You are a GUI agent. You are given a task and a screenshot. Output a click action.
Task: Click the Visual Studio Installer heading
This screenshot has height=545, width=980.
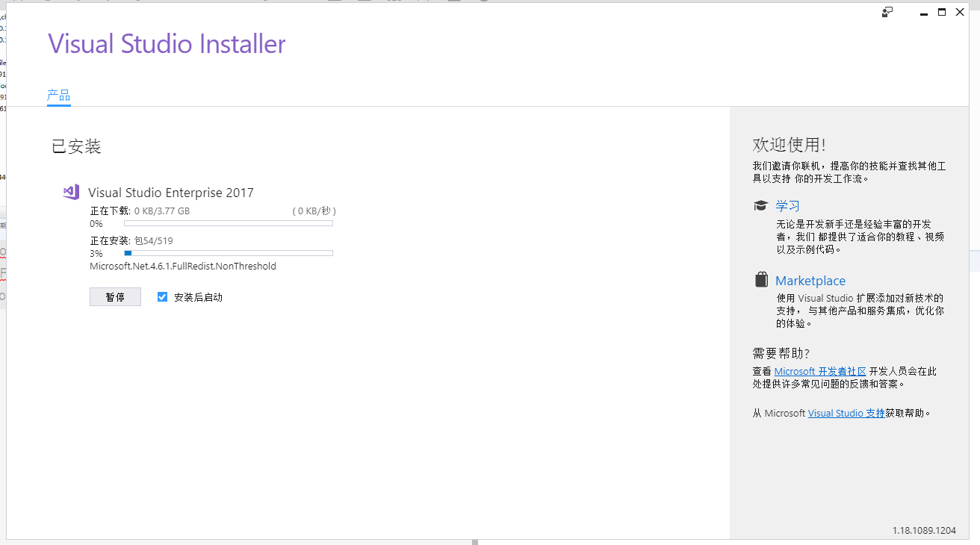[167, 44]
